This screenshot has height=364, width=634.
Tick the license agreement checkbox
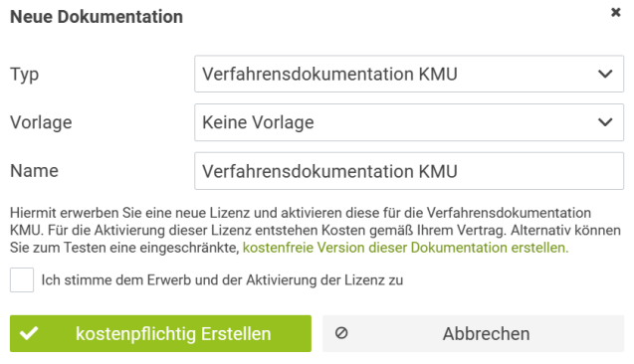[x=22, y=279]
